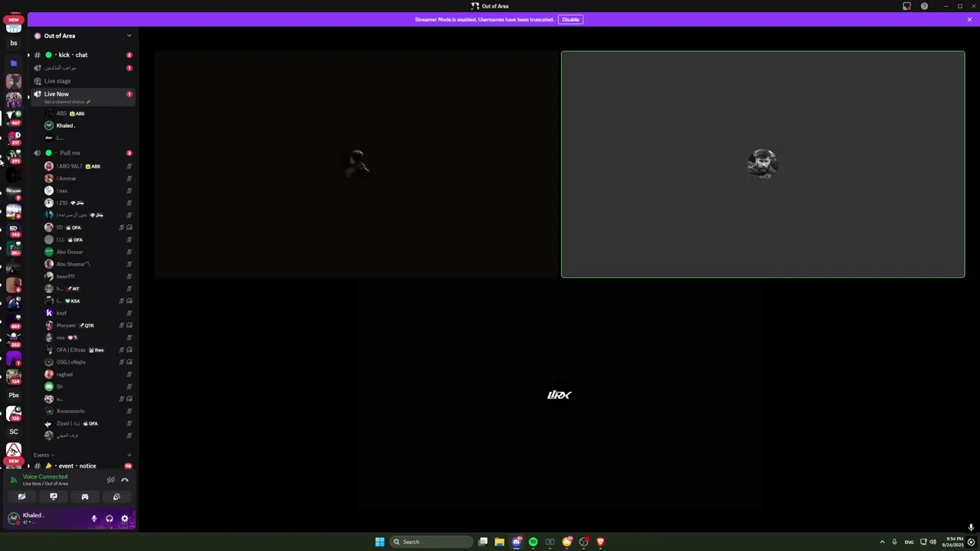Viewport: 980px width, 551px height.
Task: Toggle noise suppression in voice panel
Action: pyautogui.click(x=111, y=480)
